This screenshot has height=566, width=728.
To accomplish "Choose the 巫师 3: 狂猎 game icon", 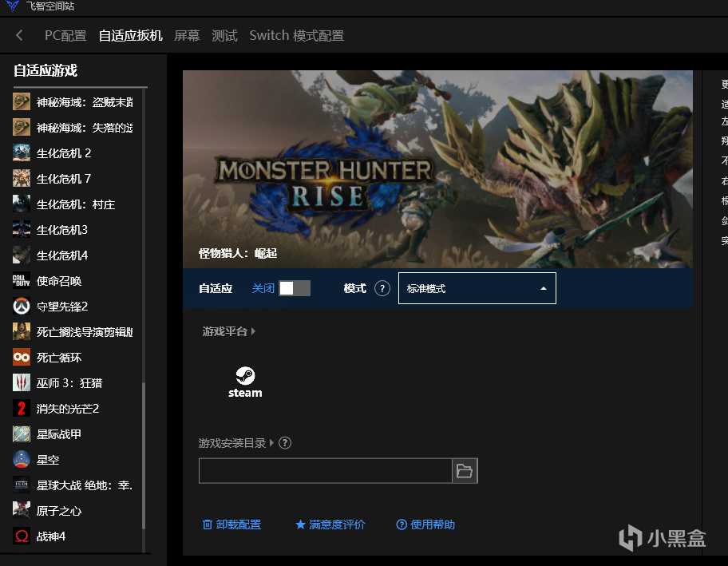I will point(22,382).
